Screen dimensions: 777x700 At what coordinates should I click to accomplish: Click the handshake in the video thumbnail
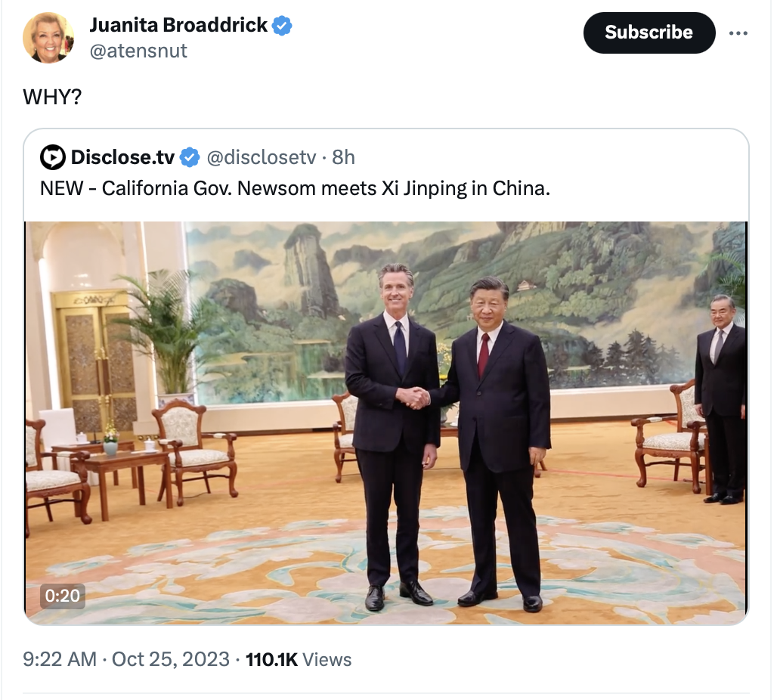416,398
